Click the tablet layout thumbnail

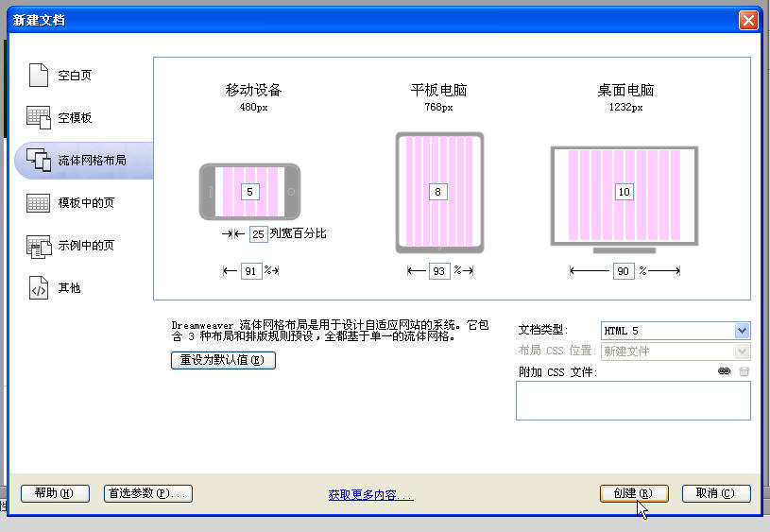pyautogui.click(x=439, y=193)
